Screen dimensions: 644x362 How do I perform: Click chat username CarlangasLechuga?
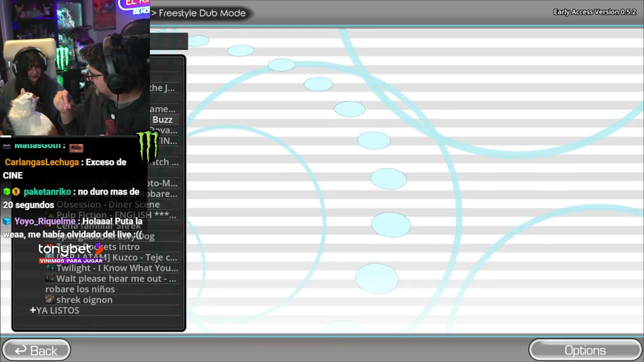pyautogui.click(x=42, y=162)
